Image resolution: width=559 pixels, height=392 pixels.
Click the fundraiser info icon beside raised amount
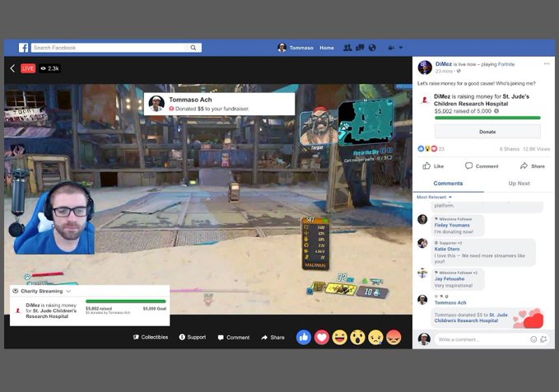(x=496, y=111)
